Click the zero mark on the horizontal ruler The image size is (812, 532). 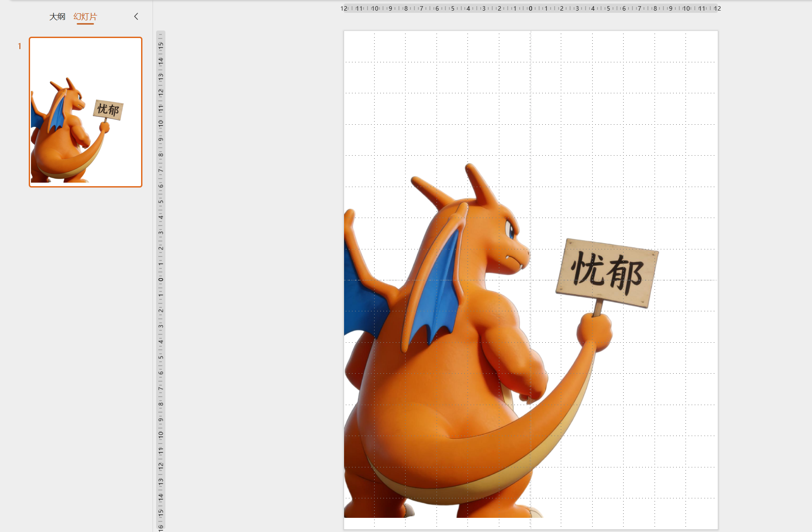(x=531, y=8)
